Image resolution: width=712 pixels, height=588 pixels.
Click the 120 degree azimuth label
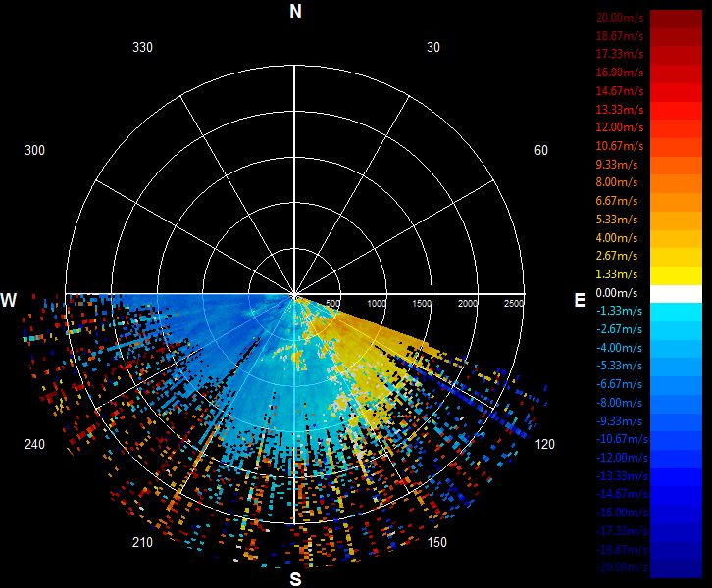[545, 444]
